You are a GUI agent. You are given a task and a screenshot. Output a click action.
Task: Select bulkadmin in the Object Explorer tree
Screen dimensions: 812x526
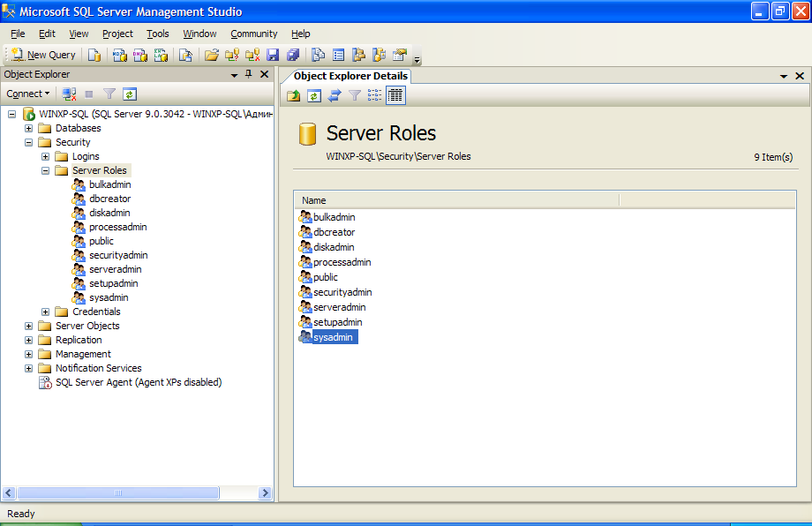[x=109, y=184]
